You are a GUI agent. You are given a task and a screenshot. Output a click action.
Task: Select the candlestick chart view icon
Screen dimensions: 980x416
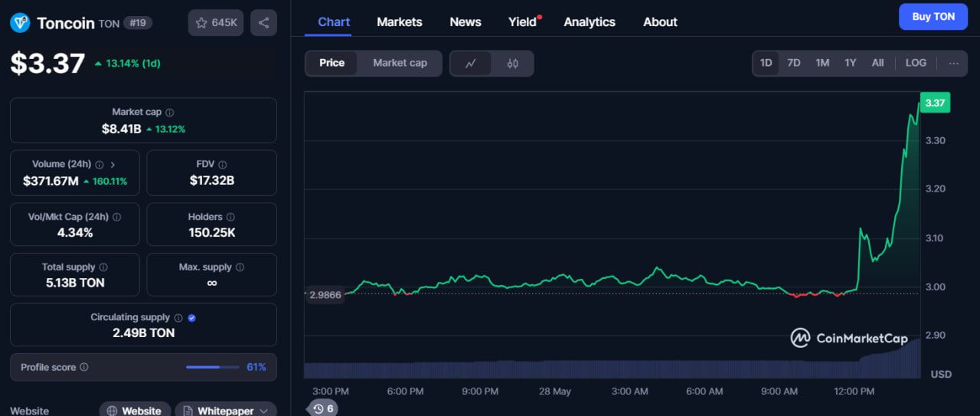(513, 64)
